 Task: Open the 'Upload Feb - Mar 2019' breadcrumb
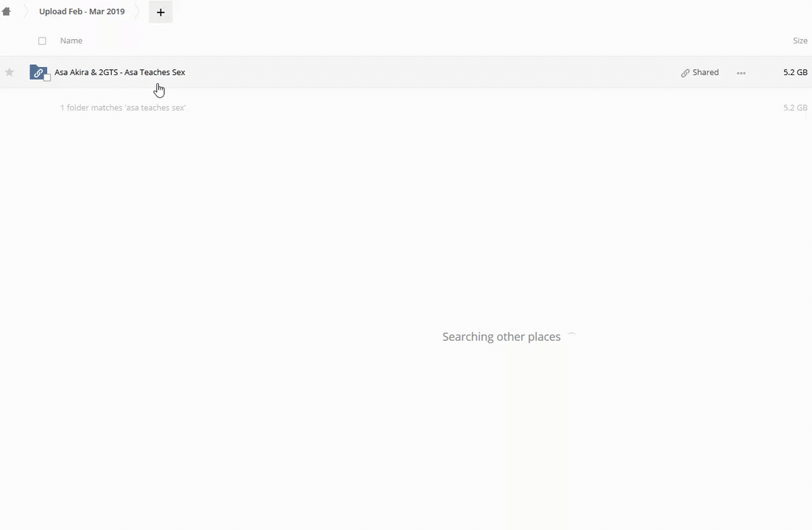82,12
